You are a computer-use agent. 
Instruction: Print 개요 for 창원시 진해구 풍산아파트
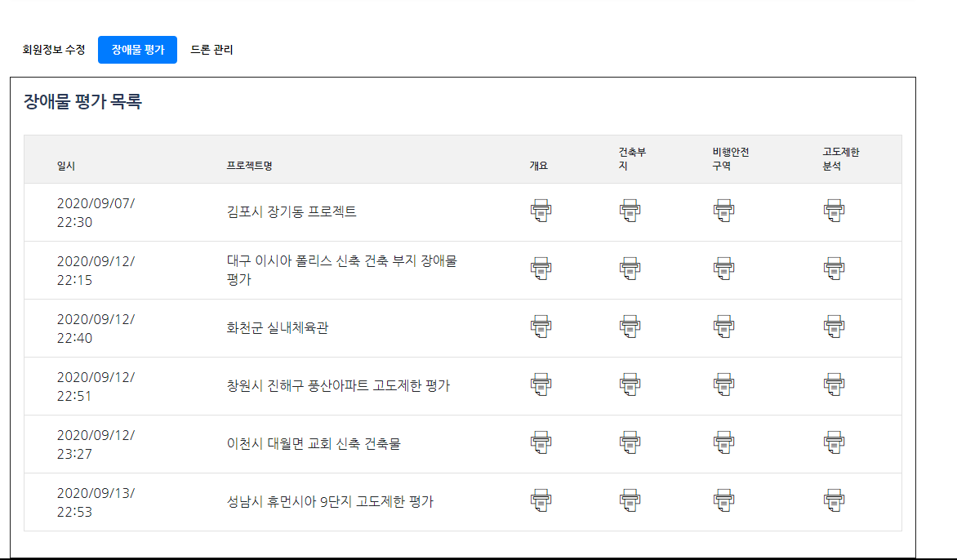tap(541, 384)
